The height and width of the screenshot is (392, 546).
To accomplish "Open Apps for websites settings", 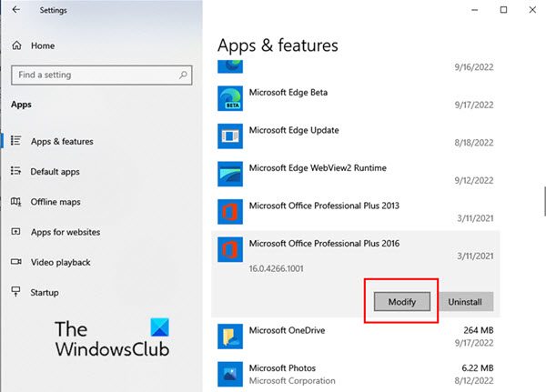I will tap(65, 232).
